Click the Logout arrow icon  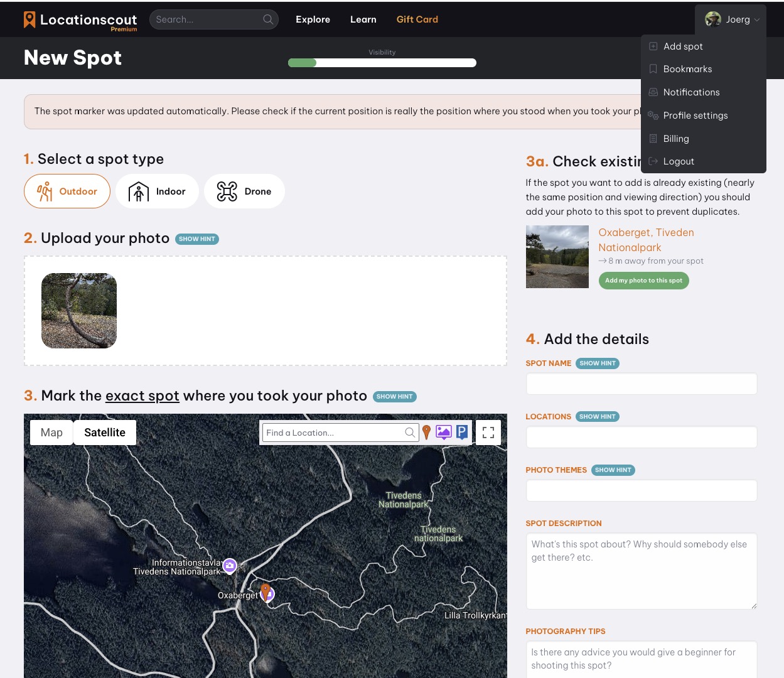[653, 161]
